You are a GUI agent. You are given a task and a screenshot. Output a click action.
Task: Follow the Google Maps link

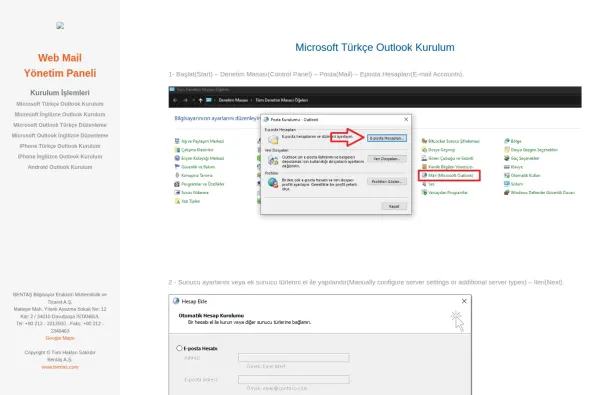[60, 338]
